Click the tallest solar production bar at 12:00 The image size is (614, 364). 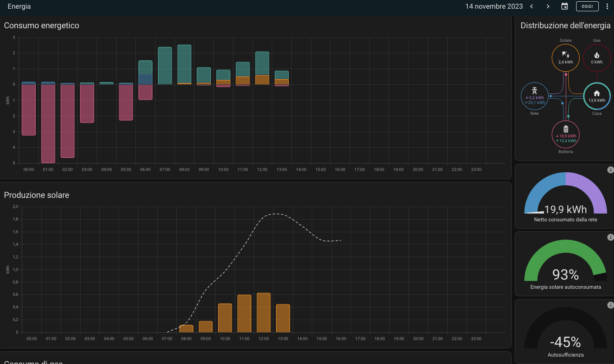click(x=263, y=311)
